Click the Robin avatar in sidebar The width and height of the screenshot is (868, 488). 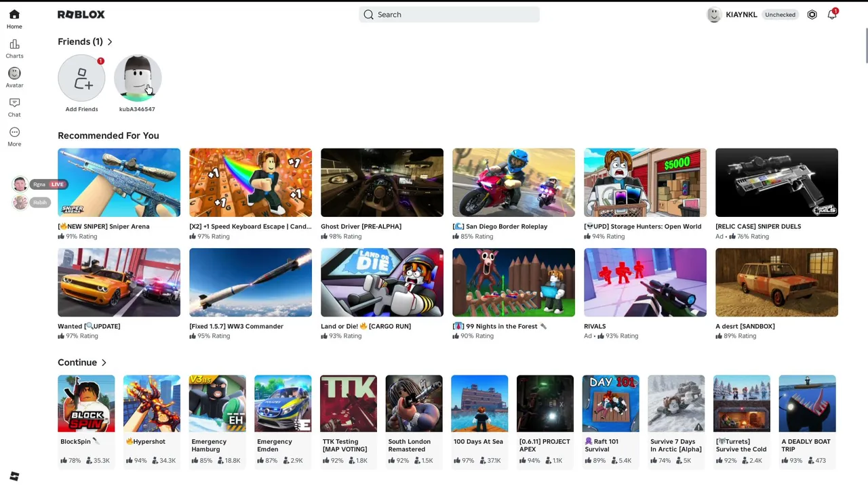20,202
